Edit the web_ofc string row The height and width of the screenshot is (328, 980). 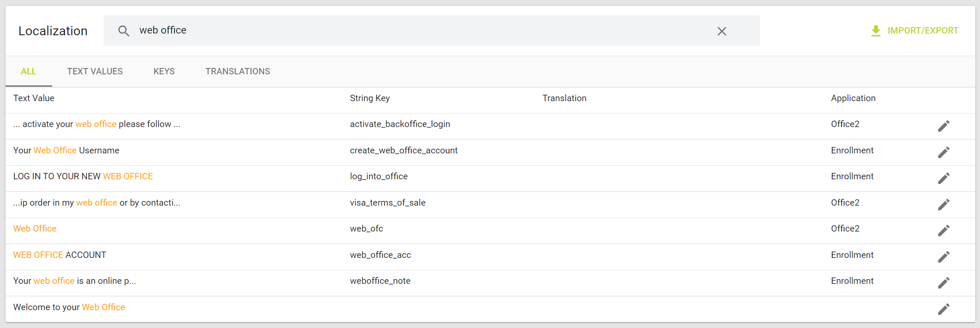(x=943, y=230)
